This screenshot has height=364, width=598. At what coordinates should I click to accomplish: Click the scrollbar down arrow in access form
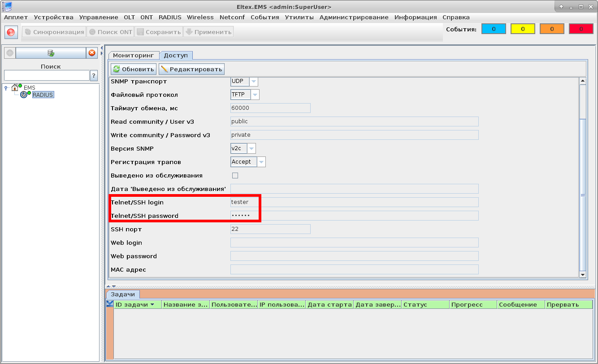pyautogui.click(x=583, y=275)
